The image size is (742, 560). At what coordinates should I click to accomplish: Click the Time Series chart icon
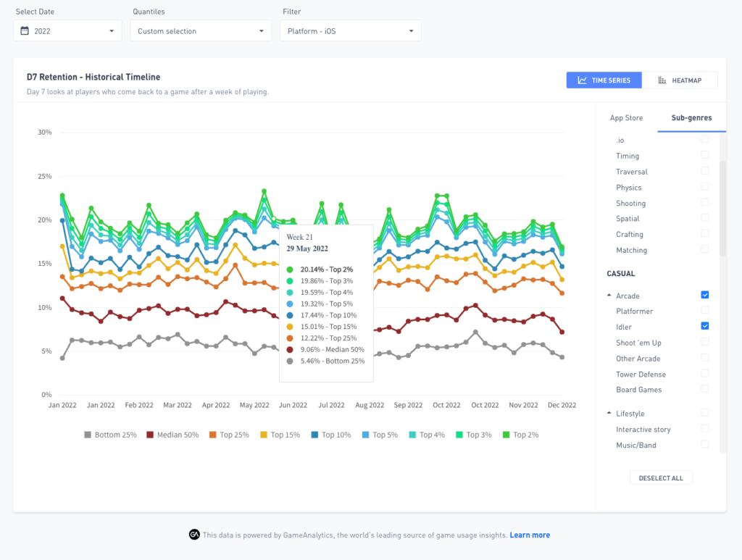point(582,80)
